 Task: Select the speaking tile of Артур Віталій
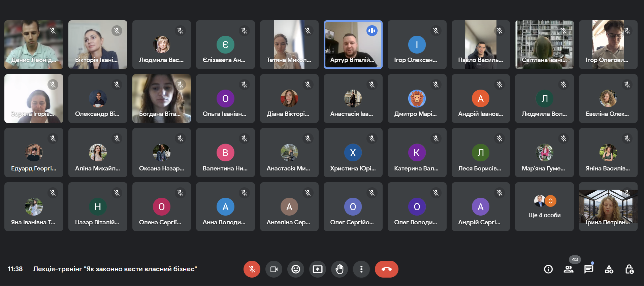coord(353,45)
